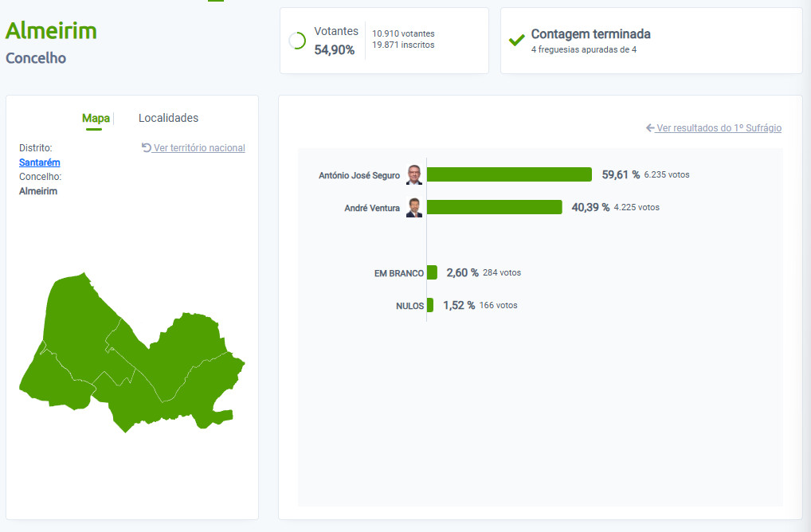Click the undo arrow beside Ver território nacional
The width and height of the screenshot is (811, 532).
[x=147, y=147]
